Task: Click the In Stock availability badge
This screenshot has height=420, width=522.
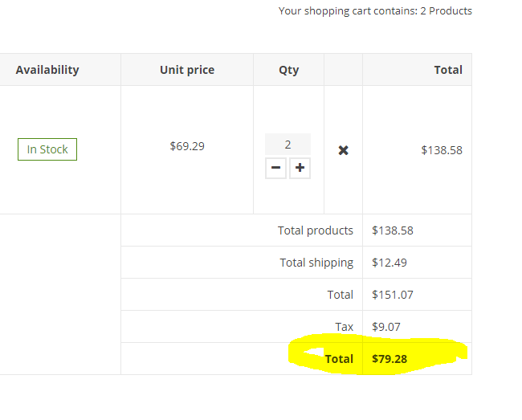Action: pyautogui.click(x=47, y=149)
